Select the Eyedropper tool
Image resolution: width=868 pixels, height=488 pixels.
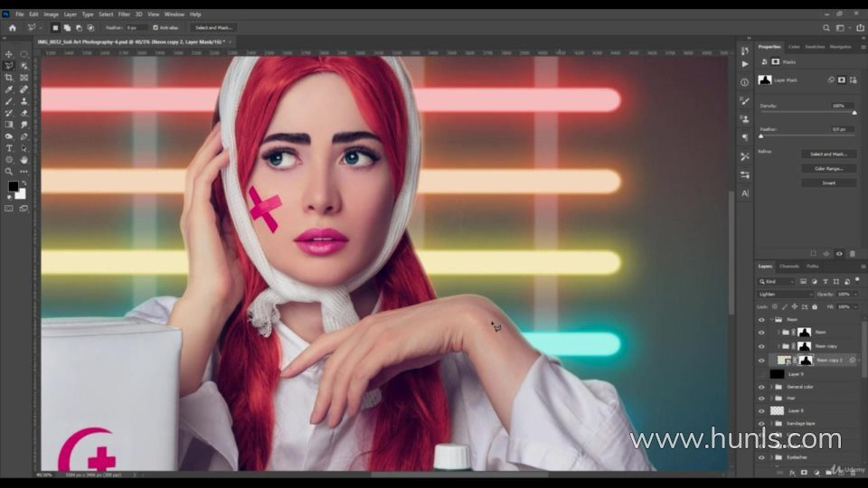9,89
